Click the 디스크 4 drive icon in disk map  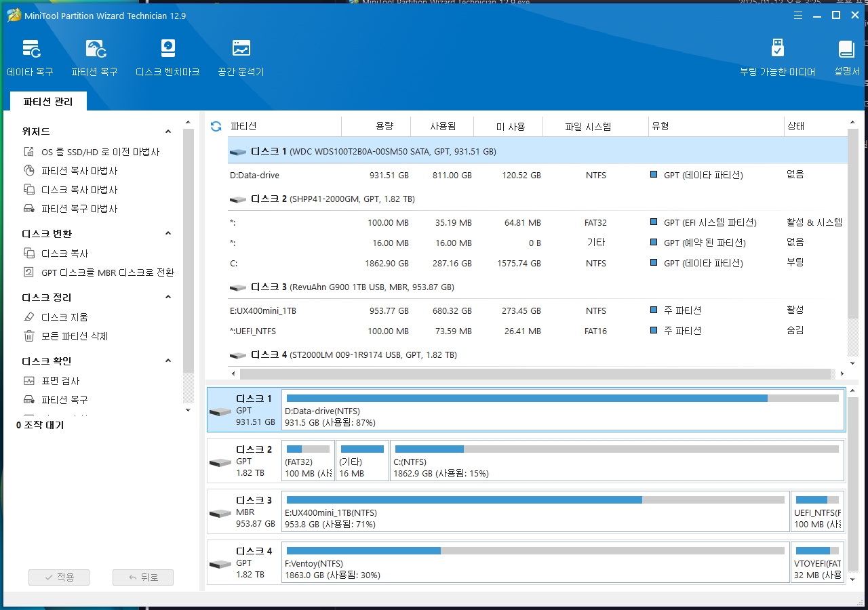click(x=220, y=565)
